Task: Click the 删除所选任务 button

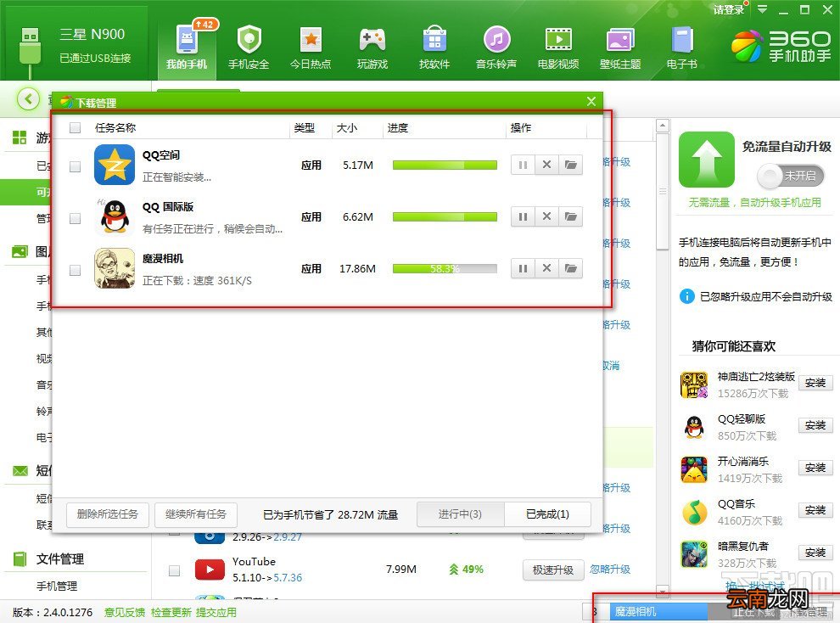Action: pyautogui.click(x=108, y=514)
